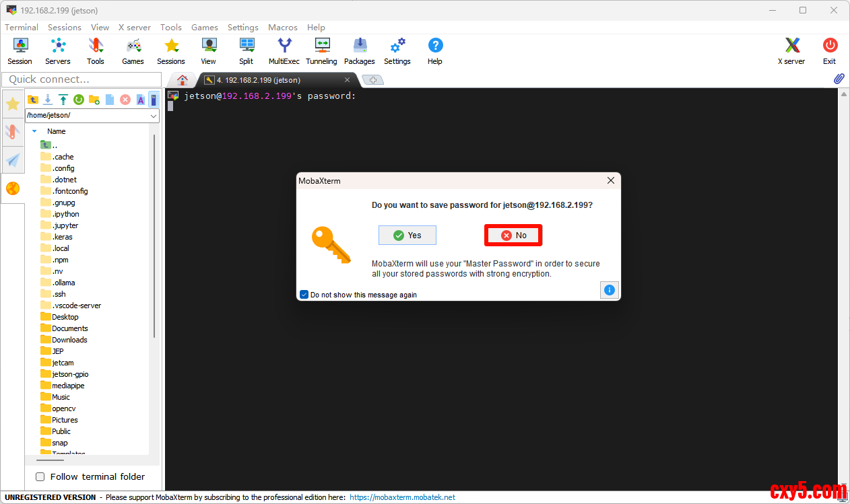Switch to the home tab
This screenshot has height=504, width=850.
(x=182, y=79)
